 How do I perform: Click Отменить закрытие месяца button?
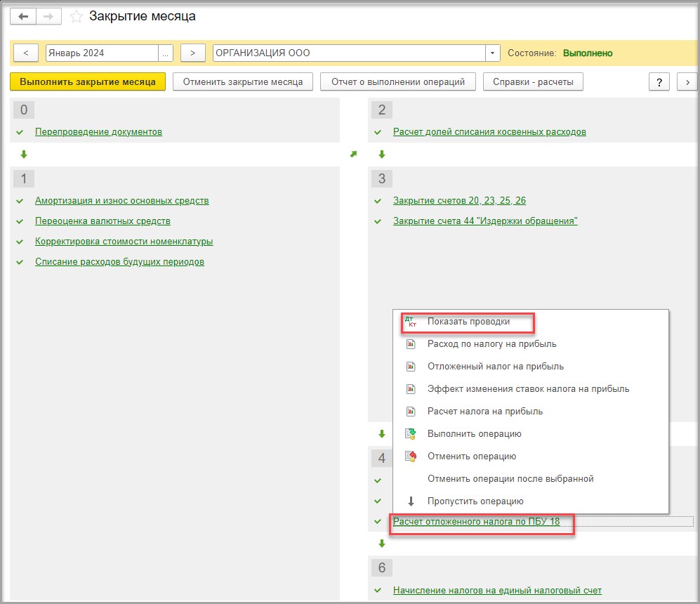click(x=243, y=81)
